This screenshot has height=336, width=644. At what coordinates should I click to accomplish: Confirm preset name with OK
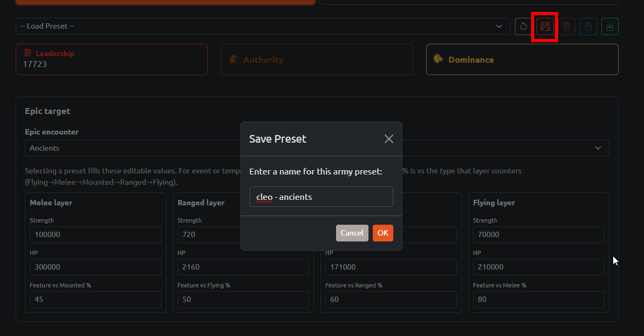coord(383,233)
